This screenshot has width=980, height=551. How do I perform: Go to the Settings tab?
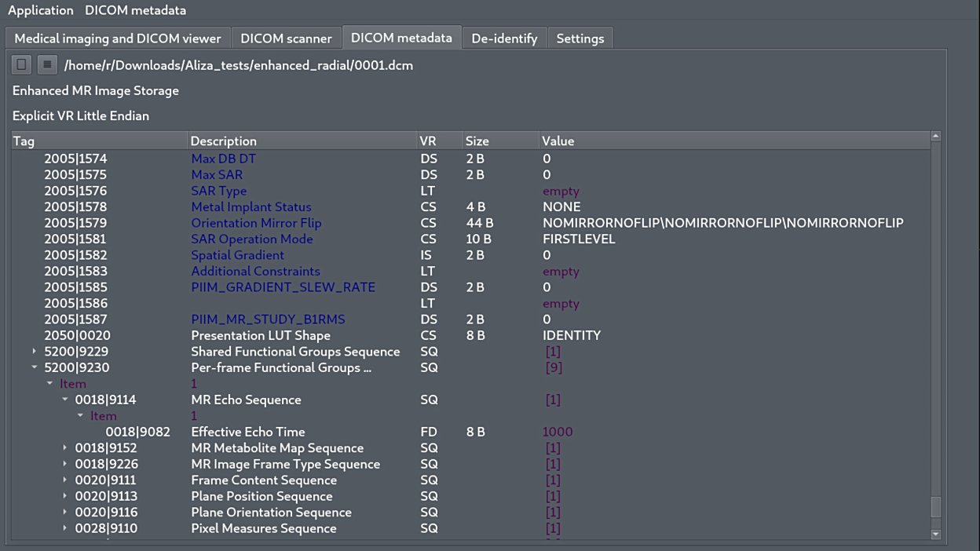[580, 38]
